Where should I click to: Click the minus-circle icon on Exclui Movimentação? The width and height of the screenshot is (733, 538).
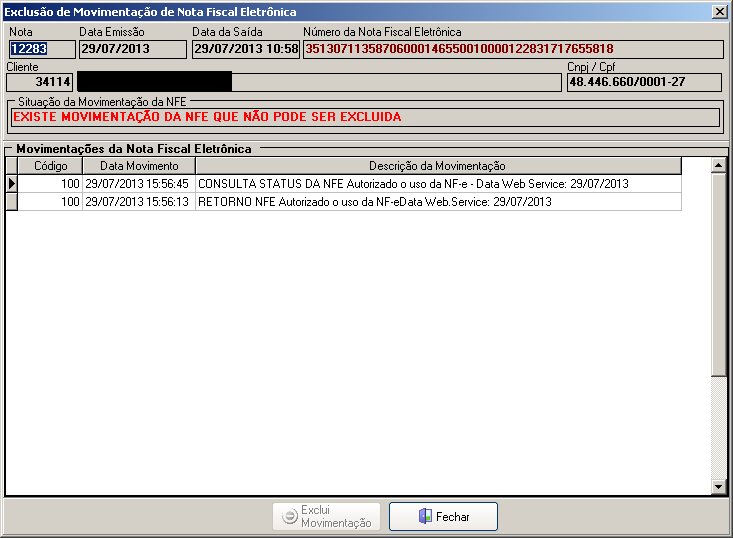[x=290, y=516]
